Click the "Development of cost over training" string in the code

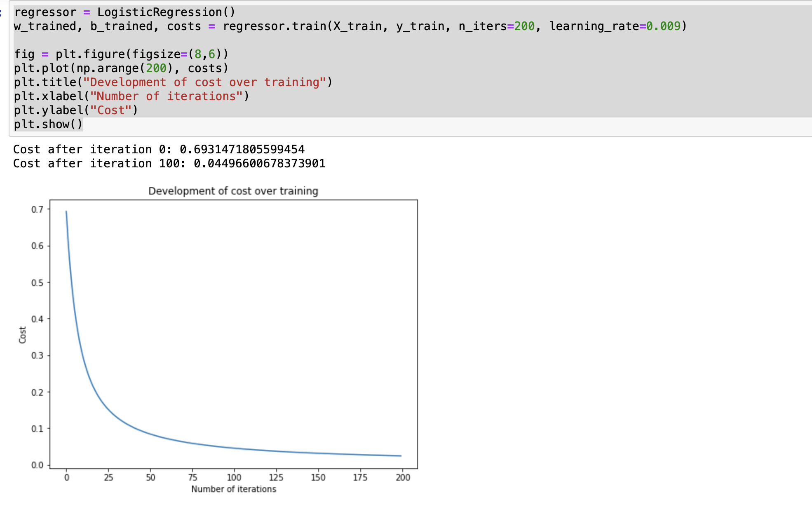(204, 82)
